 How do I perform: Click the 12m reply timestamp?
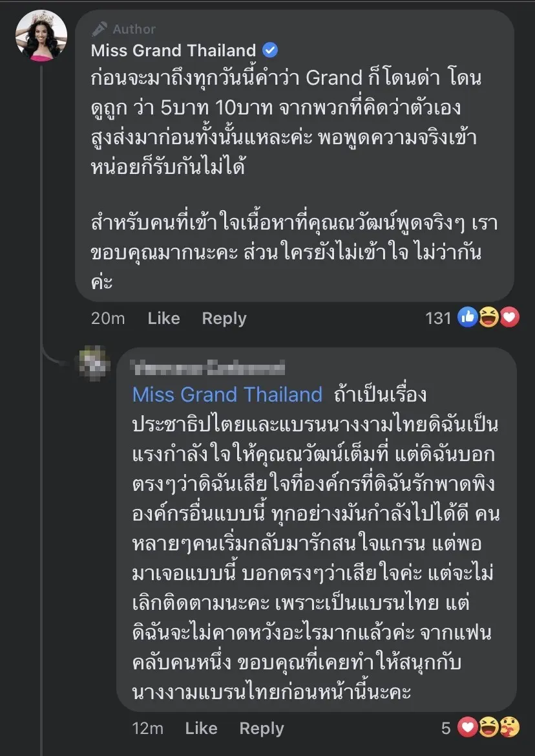(146, 728)
